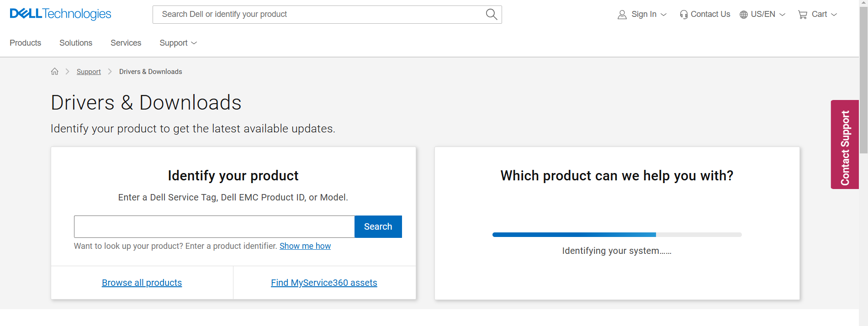Click Identifying your system status text
Image resolution: width=868 pixels, height=326 pixels.
click(x=617, y=251)
